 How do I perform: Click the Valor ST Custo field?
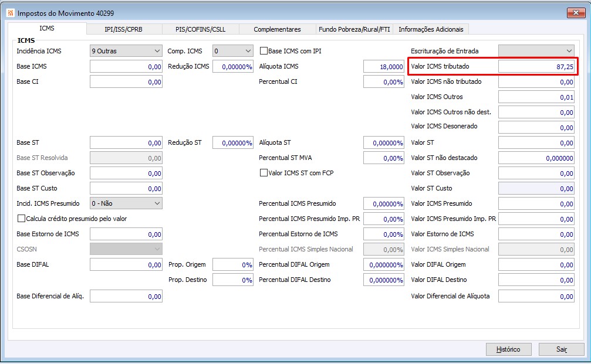[x=536, y=189]
